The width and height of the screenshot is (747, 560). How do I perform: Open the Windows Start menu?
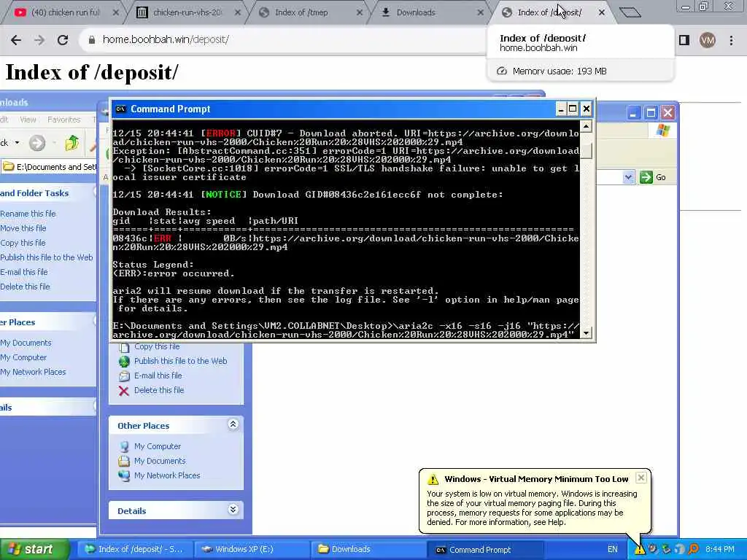34,549
